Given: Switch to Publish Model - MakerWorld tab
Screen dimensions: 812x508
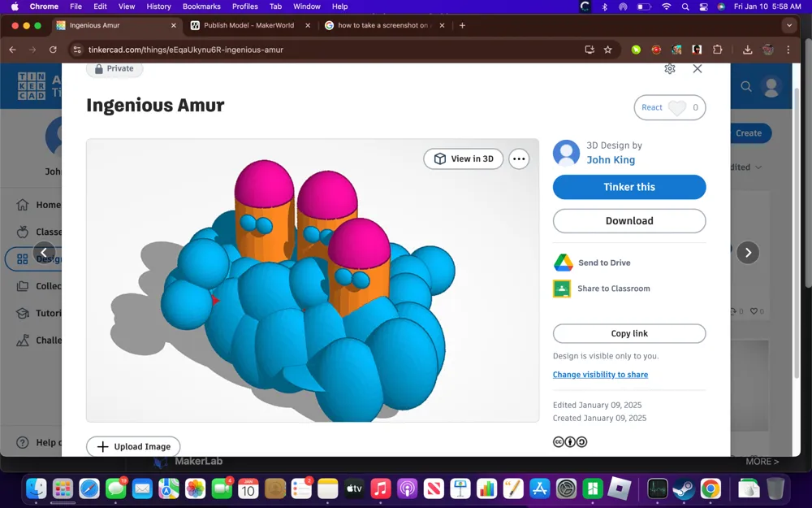Looking at the screenshot, I should click(x=249, y=25).
